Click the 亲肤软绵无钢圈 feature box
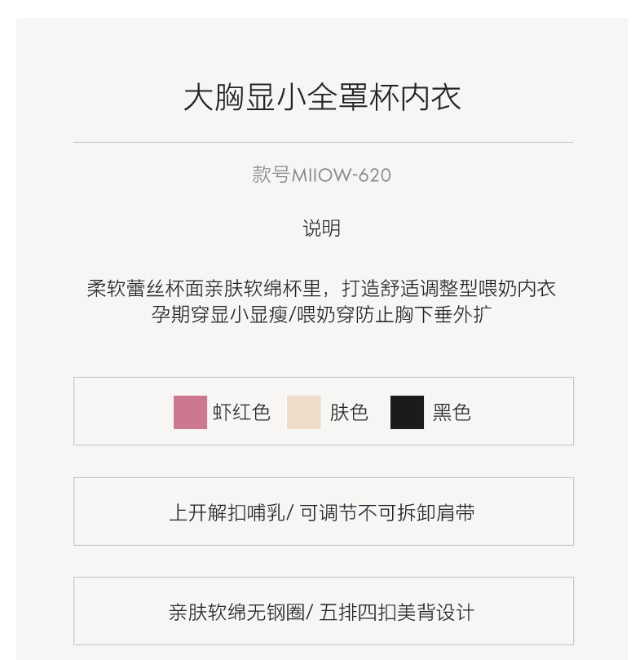Viewport: 644px width, 660px height. point(324,611)
